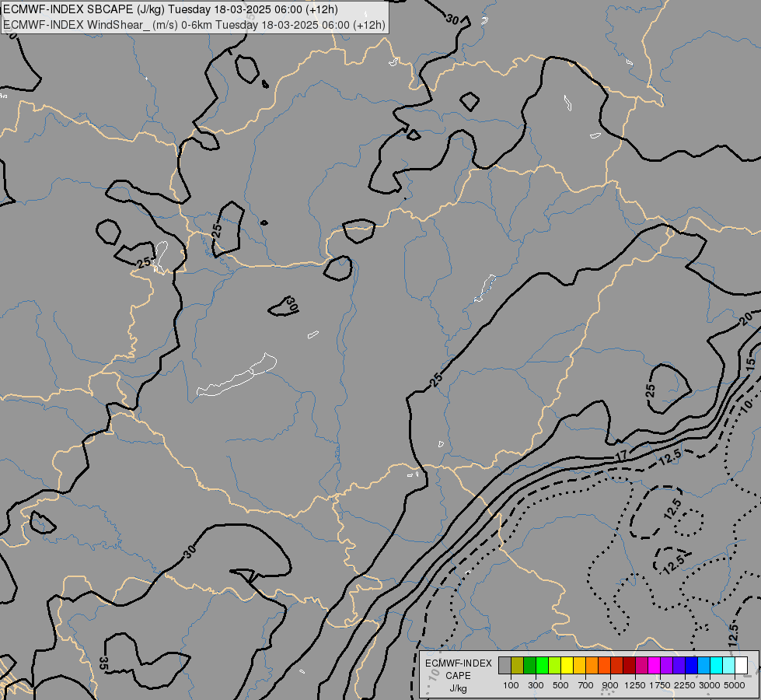Select the legend value 100
The height and width of the screenshot is (700, 761).
click(x=511, y=685)
